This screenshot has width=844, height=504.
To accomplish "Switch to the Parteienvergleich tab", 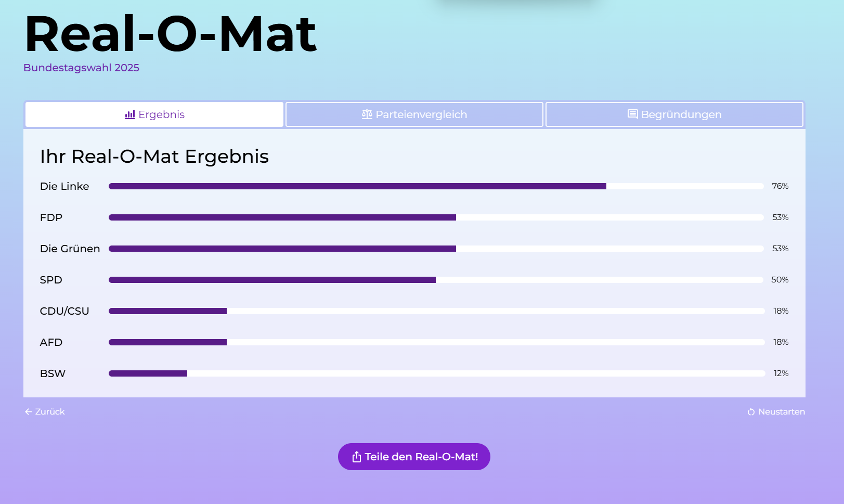I will tap(414, 114).
